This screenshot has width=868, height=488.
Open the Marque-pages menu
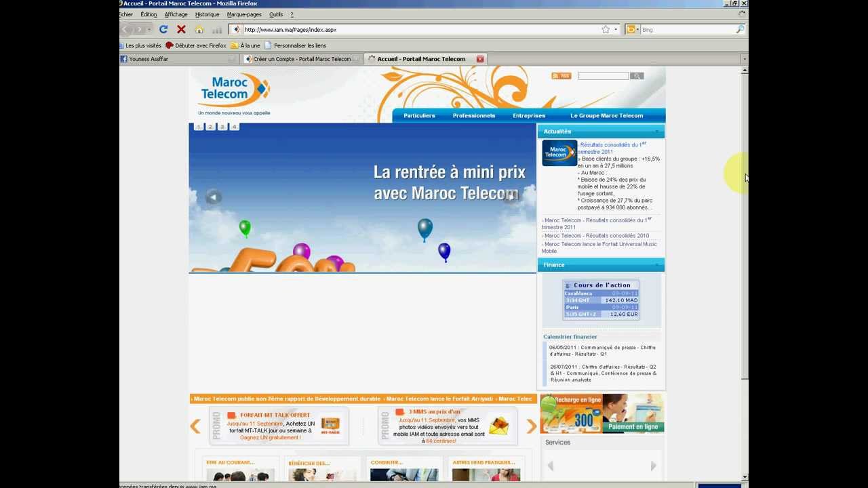[244, 14]
